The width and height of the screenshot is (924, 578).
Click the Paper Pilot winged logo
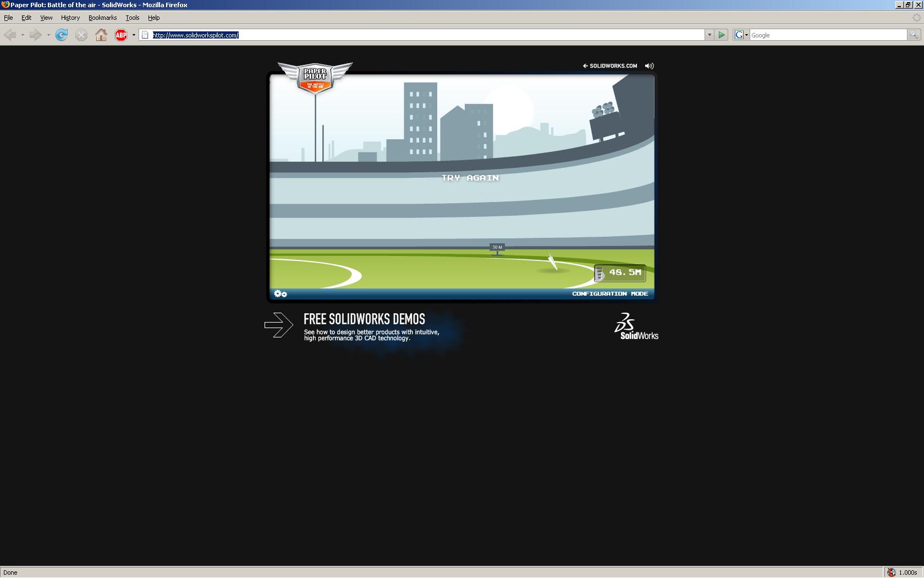(315, 78)
